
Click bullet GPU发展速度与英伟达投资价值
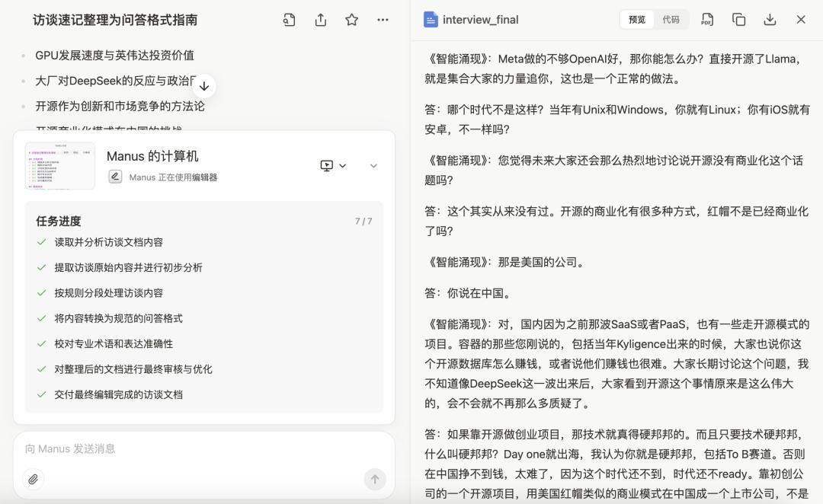tap(114, 55)
